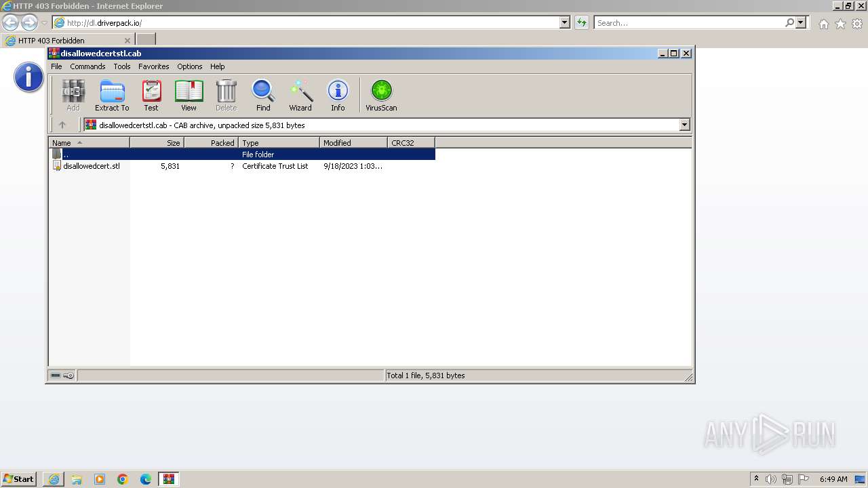Open recent pages dropdown beside forward button
This screenshot has height=488, width=868.
click(x=44, y=23)
